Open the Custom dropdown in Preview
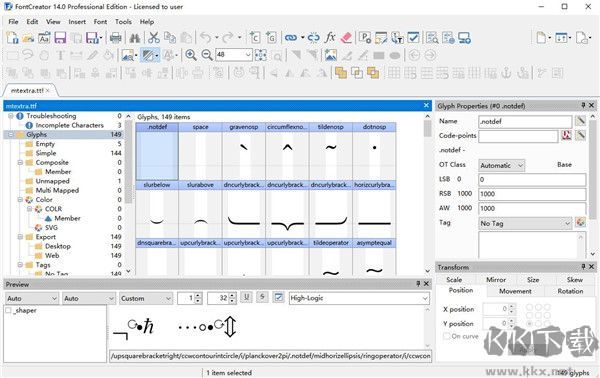 [146, 298]
